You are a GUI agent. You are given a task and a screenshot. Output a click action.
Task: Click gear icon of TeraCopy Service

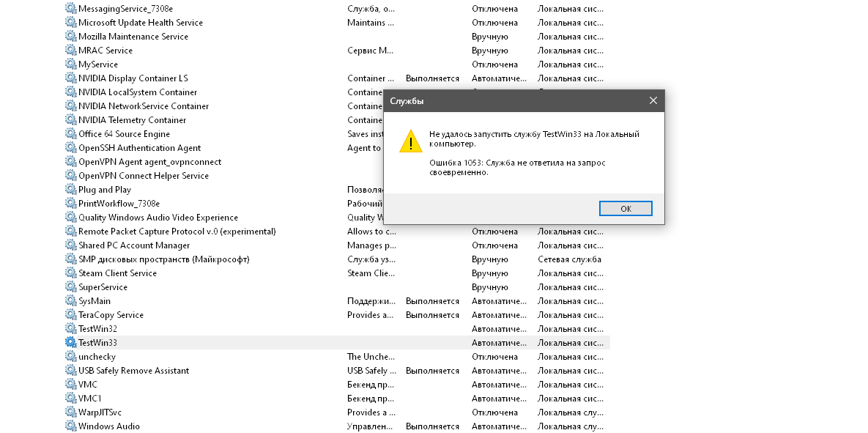(70, 314)
